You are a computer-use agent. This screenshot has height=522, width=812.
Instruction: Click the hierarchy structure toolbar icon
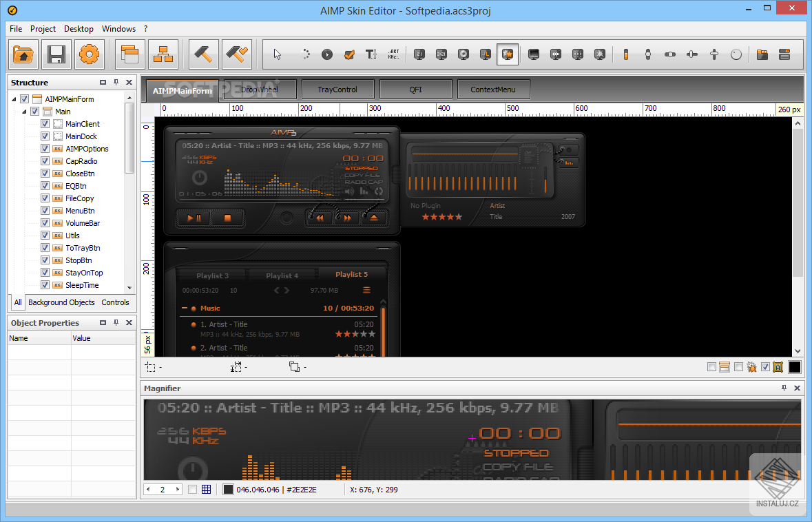tap(163, 54)
